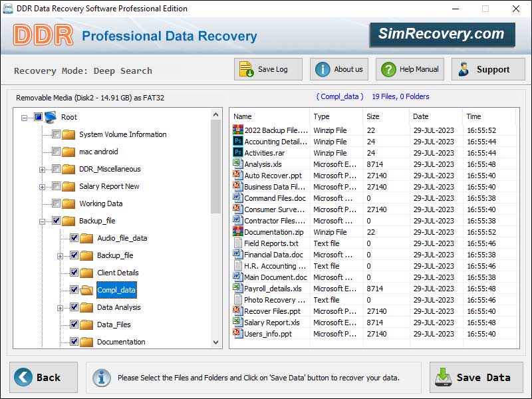Click the Salary Report.xls Excel icon
The image size is (532, 399).
click(x=238, y=322)
